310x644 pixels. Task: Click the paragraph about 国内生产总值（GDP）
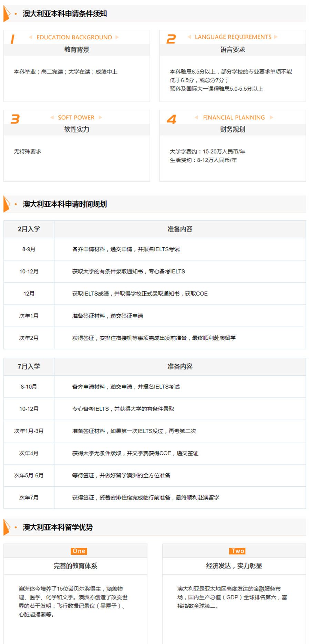tap(232, 597)
